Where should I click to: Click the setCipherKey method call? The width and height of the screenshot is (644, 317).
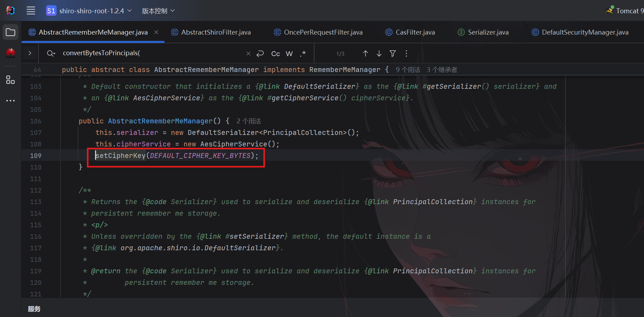pos(121,156)
